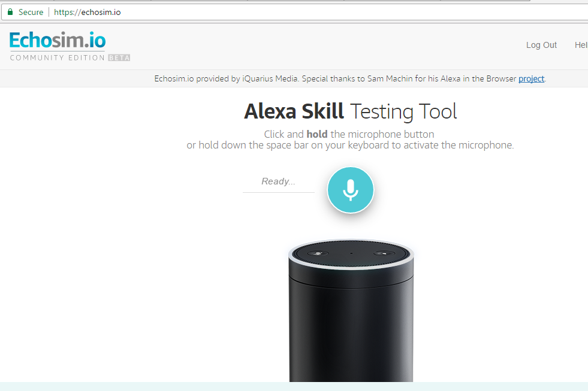
Task: Follow the Alexa in the Browser project link
Action: (x=531, y=78)
